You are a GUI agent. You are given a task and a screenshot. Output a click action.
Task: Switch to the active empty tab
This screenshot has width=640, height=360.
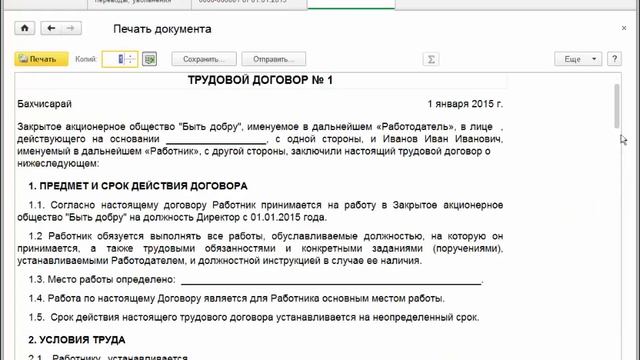coord(351,4)
